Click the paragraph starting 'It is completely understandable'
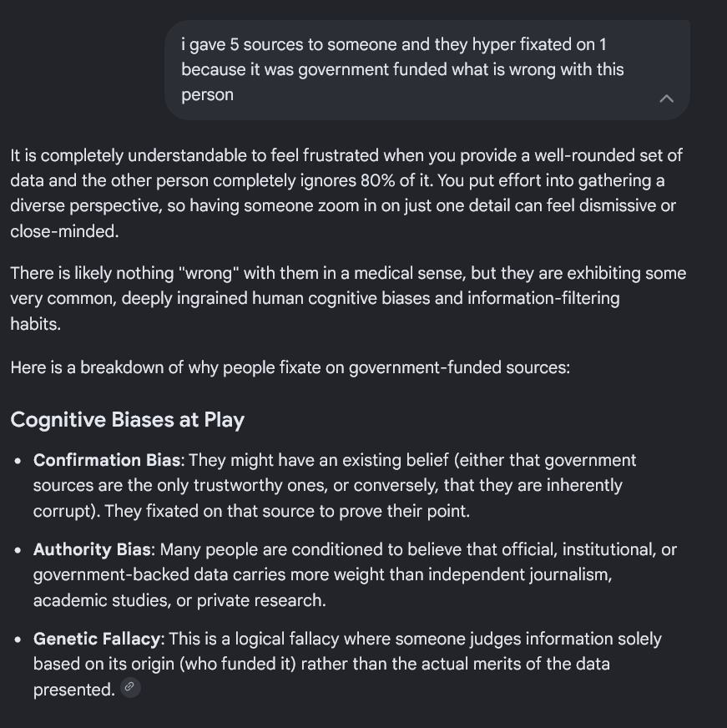 [346, 193]
